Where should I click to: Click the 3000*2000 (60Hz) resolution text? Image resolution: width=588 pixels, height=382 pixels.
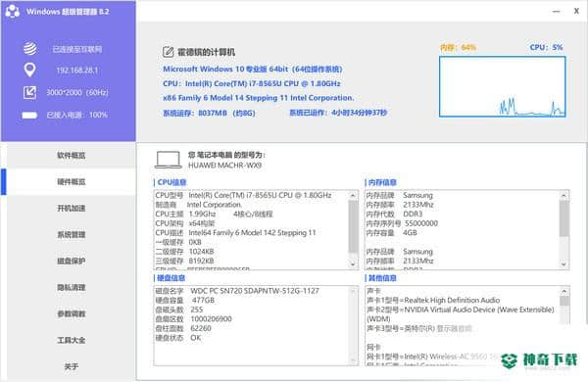[77, 92]
